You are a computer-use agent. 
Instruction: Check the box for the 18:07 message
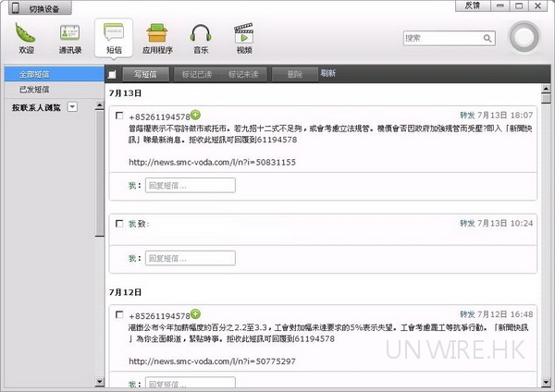119,116
